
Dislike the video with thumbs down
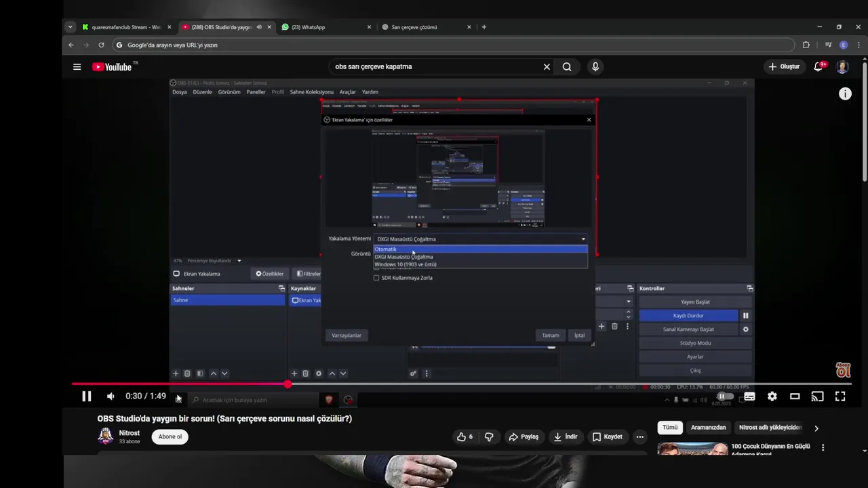[x=489, y=436]
